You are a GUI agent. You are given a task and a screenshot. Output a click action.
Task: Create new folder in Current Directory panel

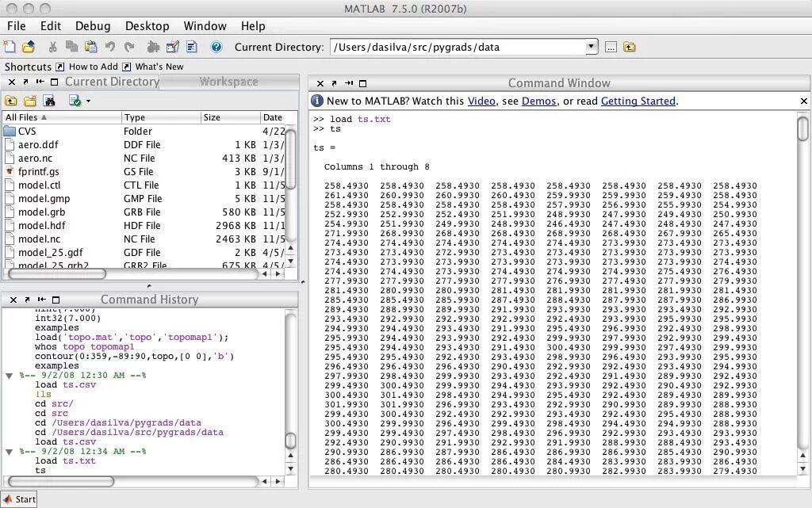click(x=30, y=101)
